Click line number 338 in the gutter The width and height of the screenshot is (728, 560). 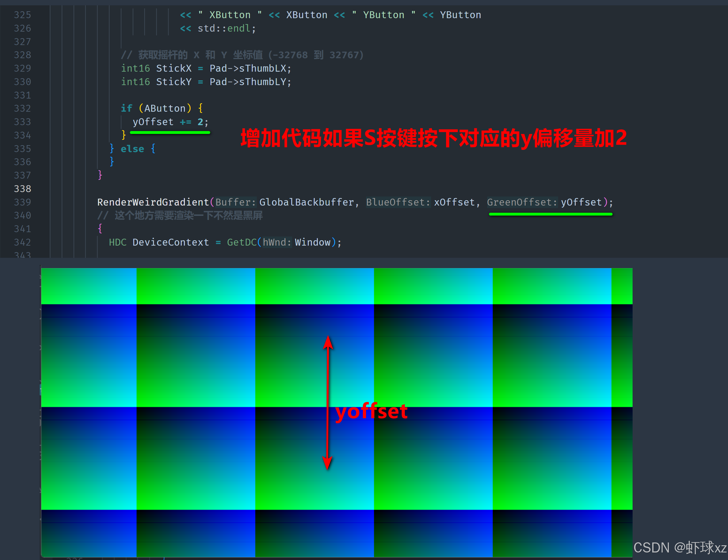22,189
